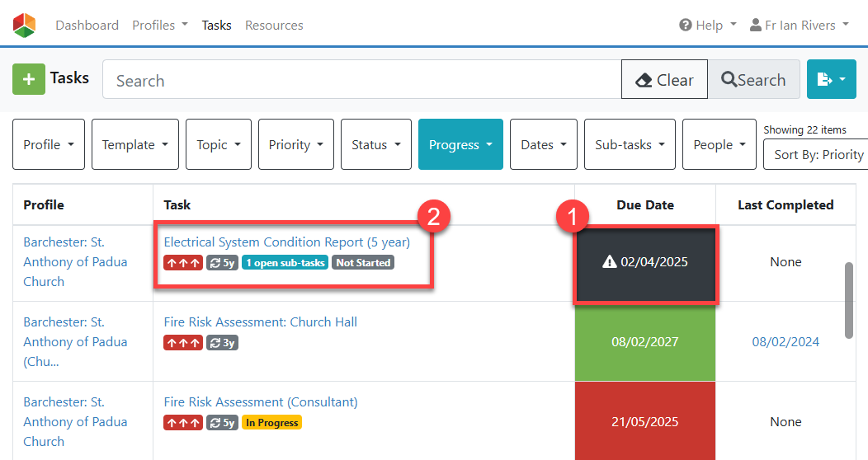
Task: Click into the Search input field
Action: pyautogui.click(x=361, y=80)
